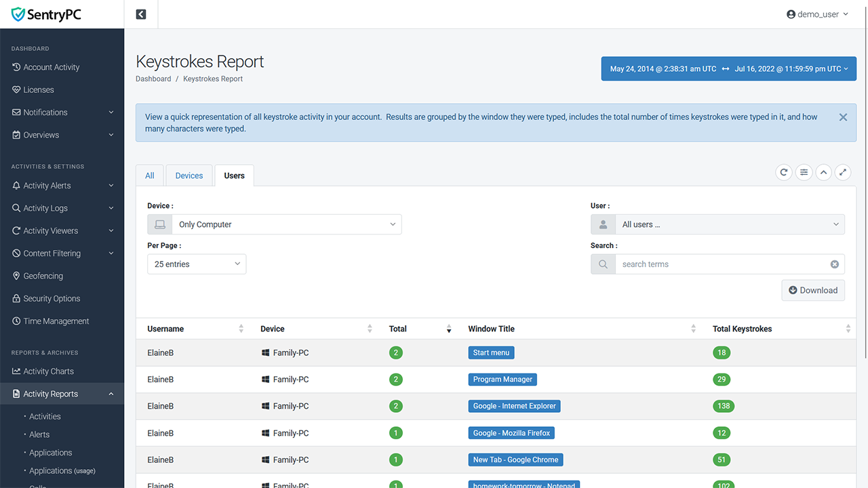Screen dimensions: 868x488
Task: Dismiss the blue info banner
Action: 843,117
